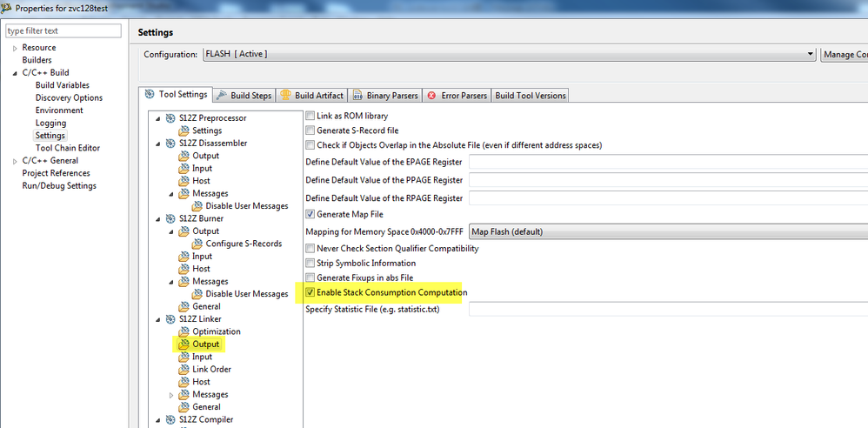Image resolution: width=868 pixels, height=428 pixels.
Task: Select Build Variables tree item
Action: tap(62, 85)
